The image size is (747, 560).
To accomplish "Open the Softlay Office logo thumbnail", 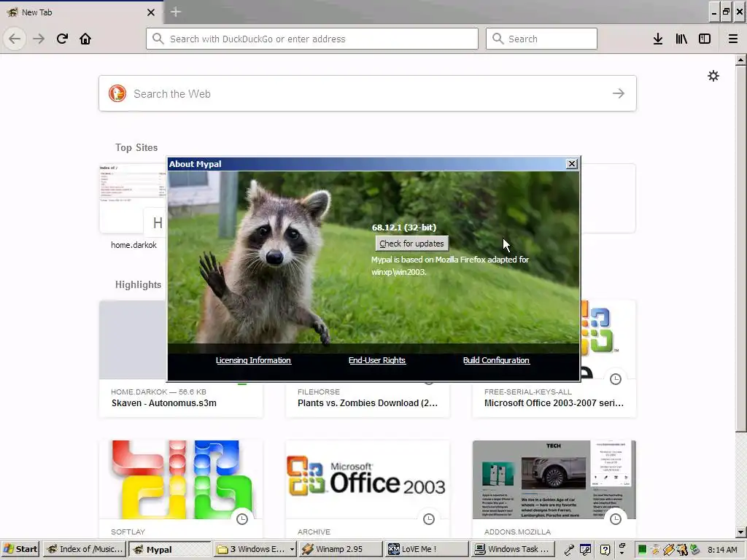I will pos(181,480).
